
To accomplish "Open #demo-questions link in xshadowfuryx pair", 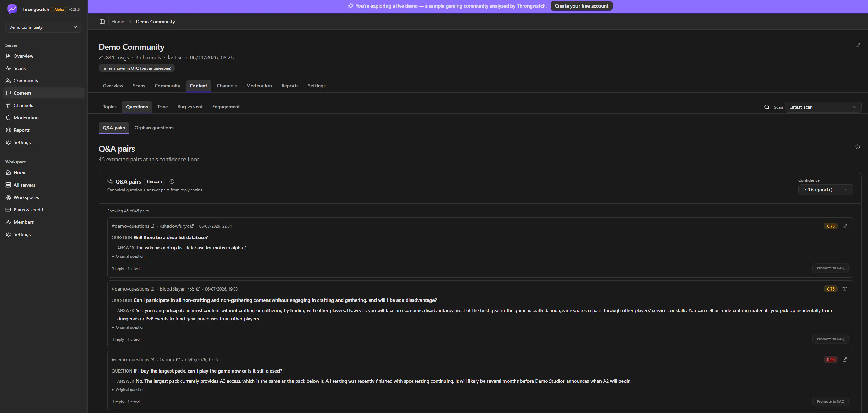I will (133, 226).
